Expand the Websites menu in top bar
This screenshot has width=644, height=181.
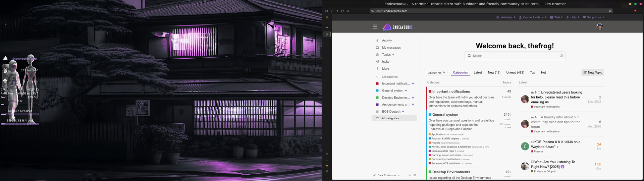[506, 17]
